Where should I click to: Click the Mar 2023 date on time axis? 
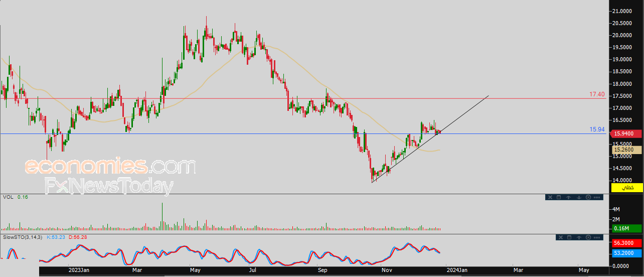coord(137,270)
